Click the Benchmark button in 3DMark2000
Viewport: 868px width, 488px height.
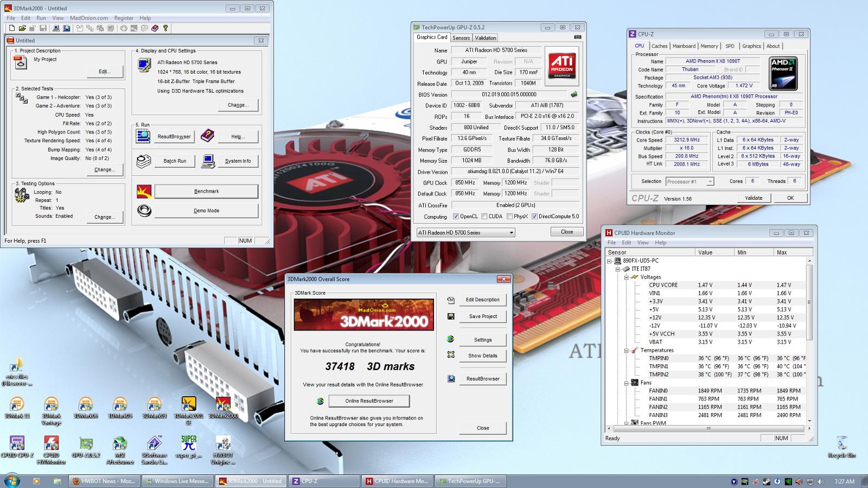tap(206, 191)
